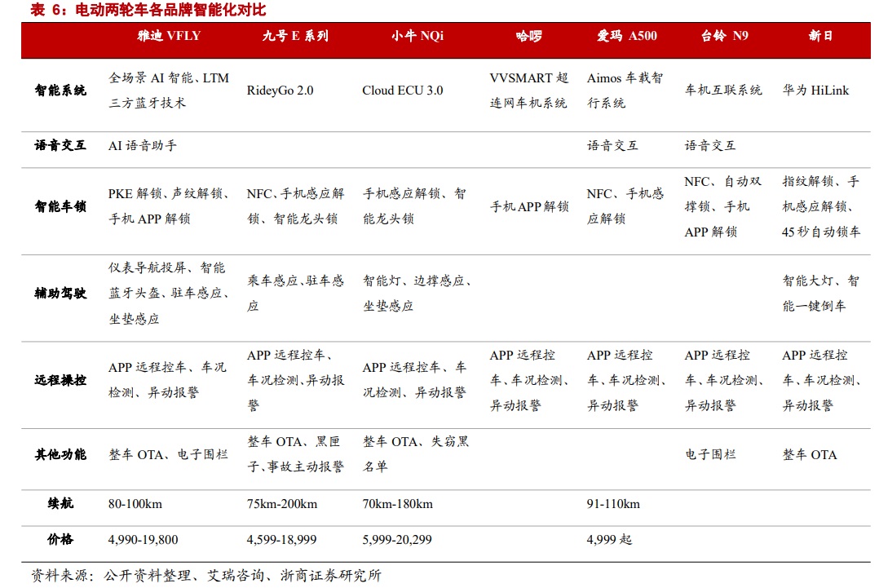Click the table title 表 6：电动两轮车各品牌智能化对比
The image size is (879, 588).
(x=148, y=10)
